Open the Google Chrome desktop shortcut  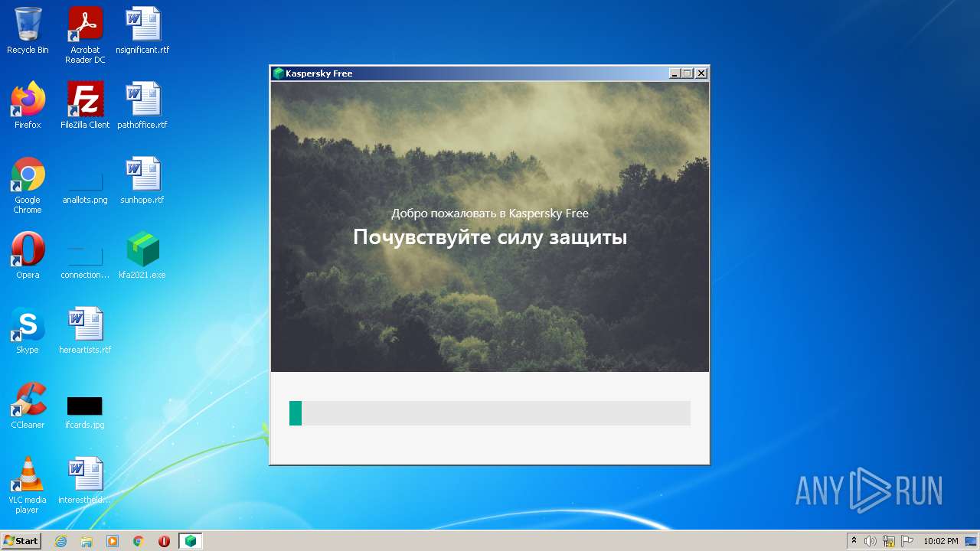(x=28, y=184)
